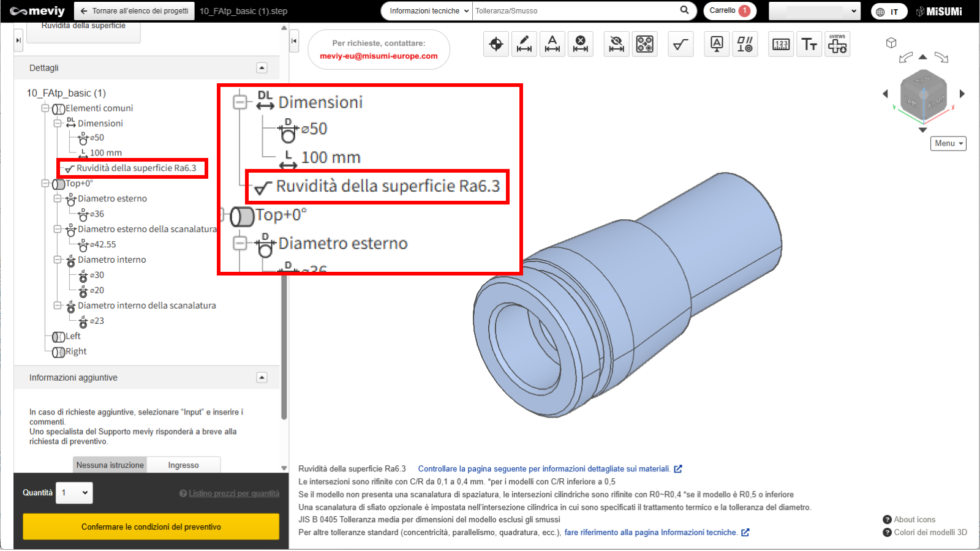
Task: Collapse the Elementi comuni tree node
Action: (x=45, y=108)
